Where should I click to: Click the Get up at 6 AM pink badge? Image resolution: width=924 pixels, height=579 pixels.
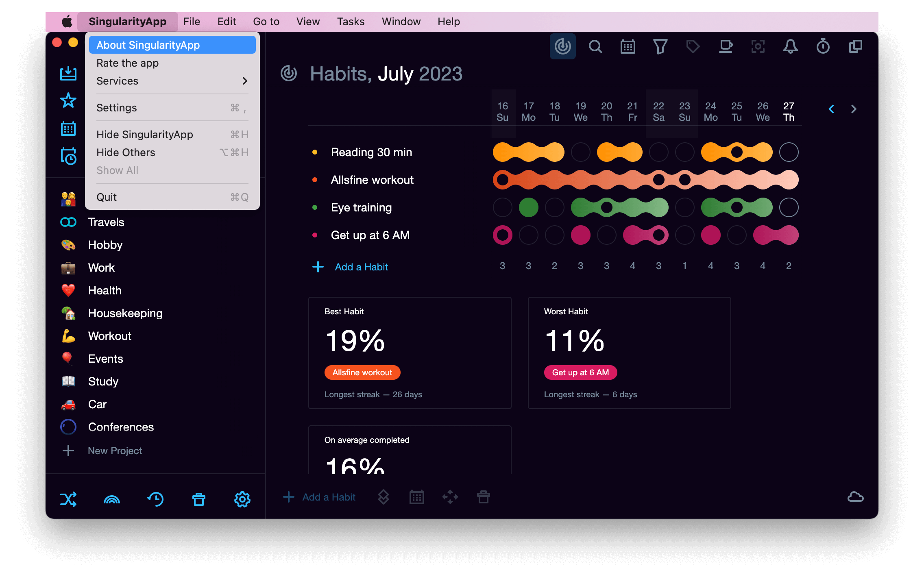[580, 372]
